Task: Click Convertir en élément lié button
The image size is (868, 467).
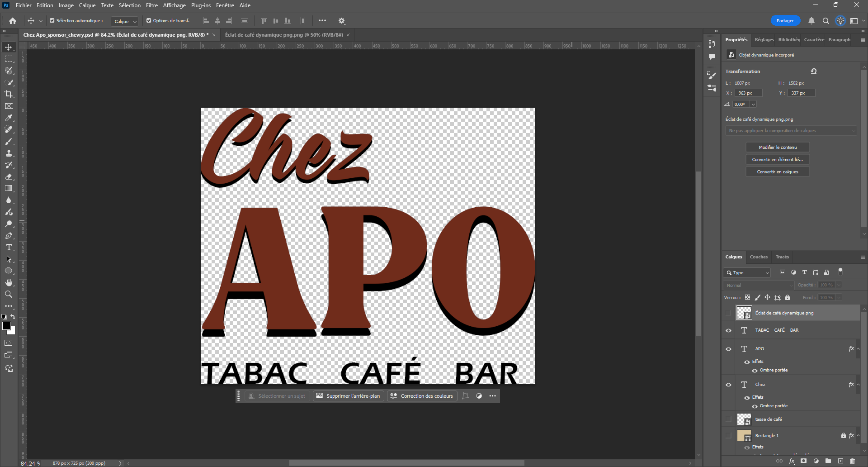Action: click(x=778, y=160)
